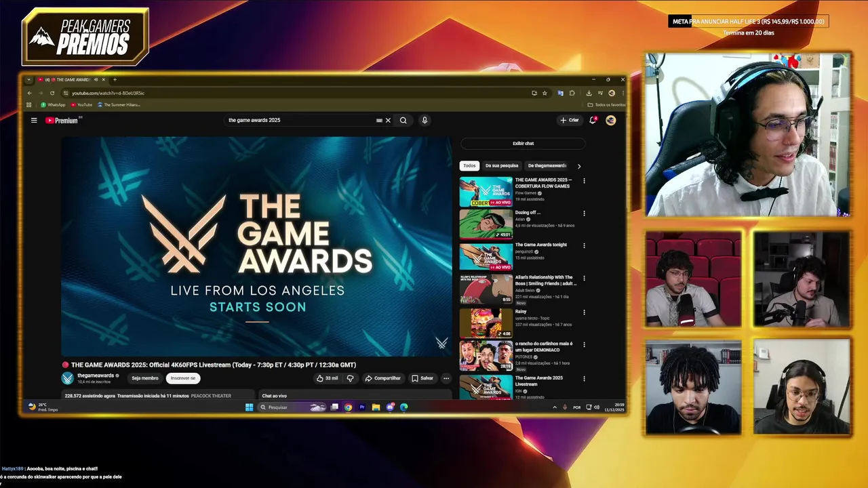The height and width of the screenshot is (488, 868).
Task: Open thegameawards channel name link
Action: [96, 375]
